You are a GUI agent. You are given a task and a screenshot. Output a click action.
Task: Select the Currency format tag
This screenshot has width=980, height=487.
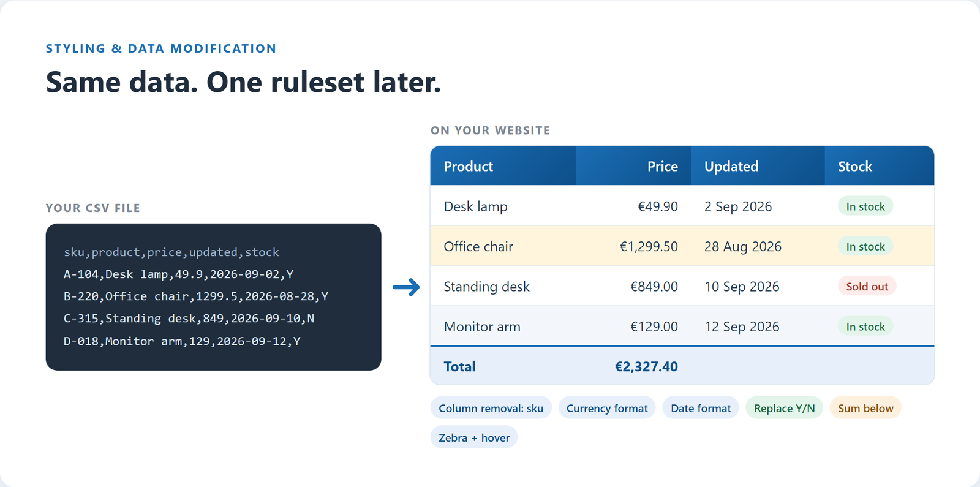click(607, 408)
